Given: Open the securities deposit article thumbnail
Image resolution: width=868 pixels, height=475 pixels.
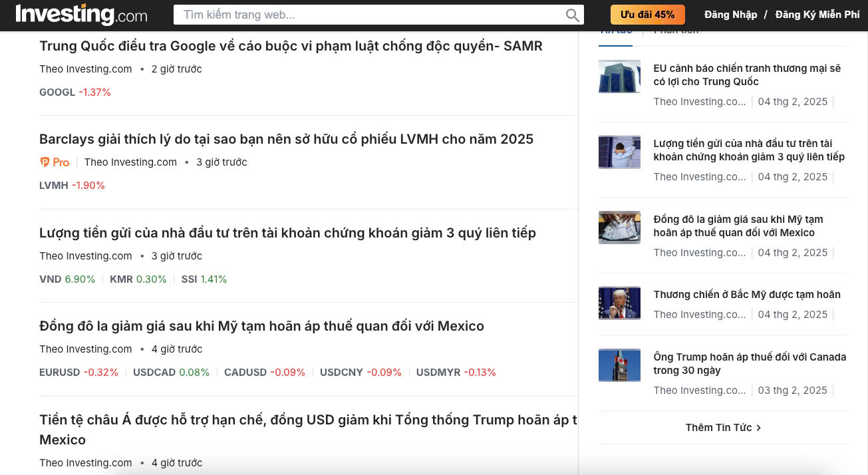Looking at the screenshot, I should click(619, 152).
